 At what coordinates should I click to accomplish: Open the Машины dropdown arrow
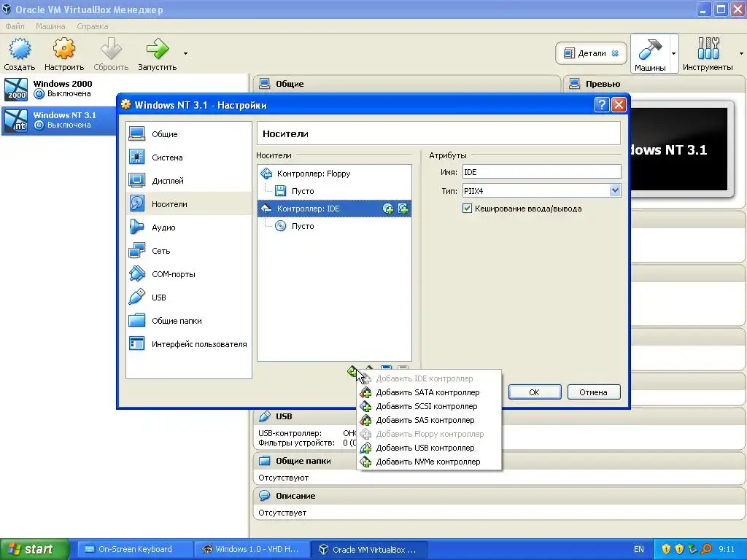[673, 53]
